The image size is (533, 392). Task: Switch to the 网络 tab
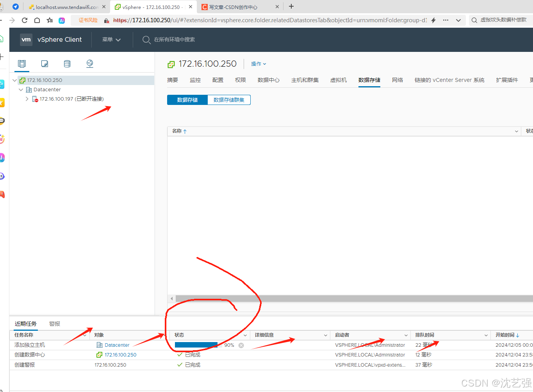(x=398, y=80)
